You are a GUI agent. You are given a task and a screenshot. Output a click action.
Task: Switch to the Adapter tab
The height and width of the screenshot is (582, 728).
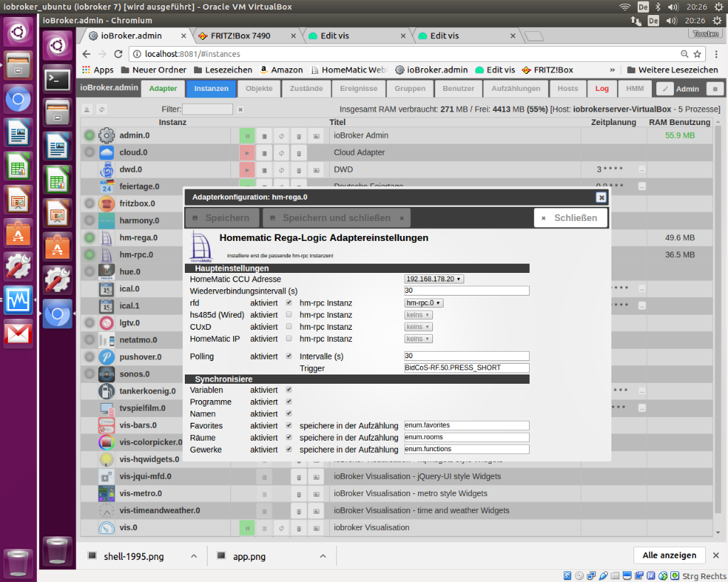[x=163, y=89]
